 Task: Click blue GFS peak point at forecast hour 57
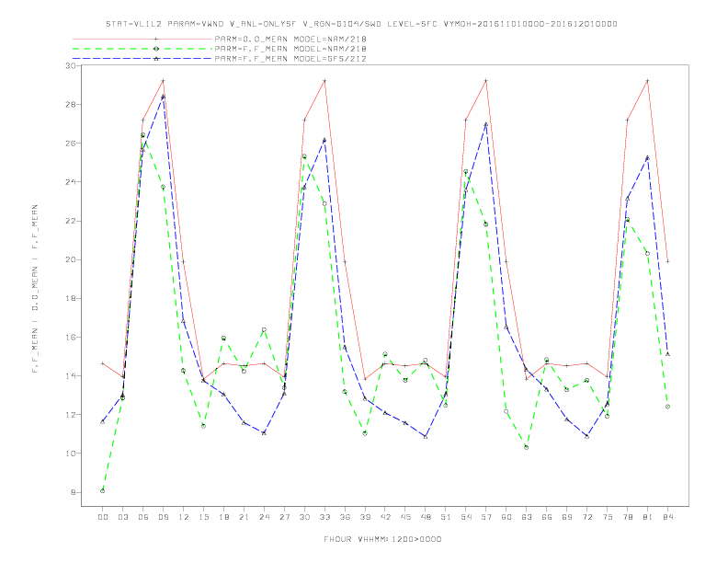click(486, 124)
